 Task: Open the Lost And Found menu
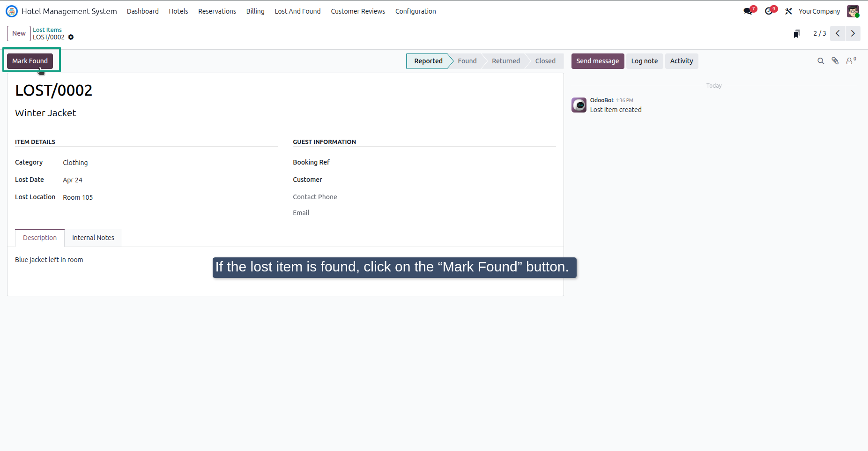click(x=298, y=11)
